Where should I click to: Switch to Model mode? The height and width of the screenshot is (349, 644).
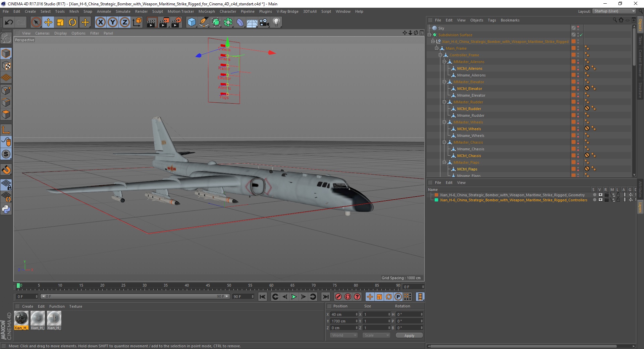(6, 53)
